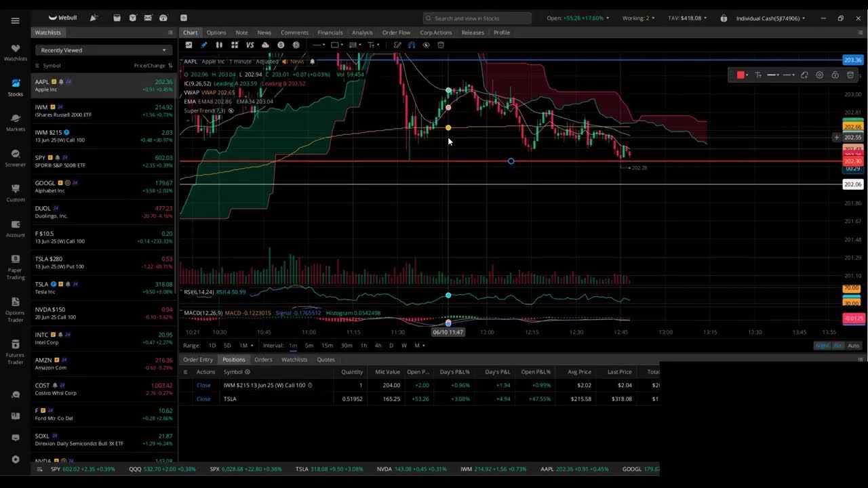Image resolution: width=868 pixels, height=488 pixels.
Task: Select the 5m interval button
Action: tap(309, 346)
